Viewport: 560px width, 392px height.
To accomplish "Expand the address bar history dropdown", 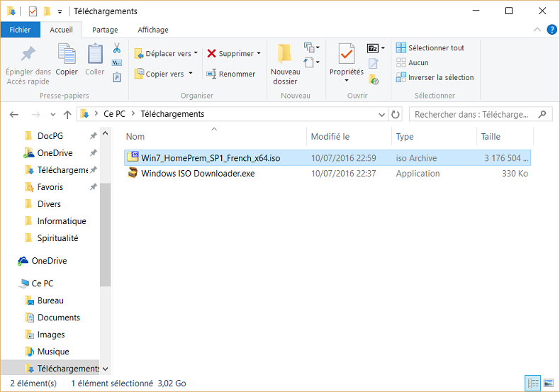I will (x=383, y=114).
